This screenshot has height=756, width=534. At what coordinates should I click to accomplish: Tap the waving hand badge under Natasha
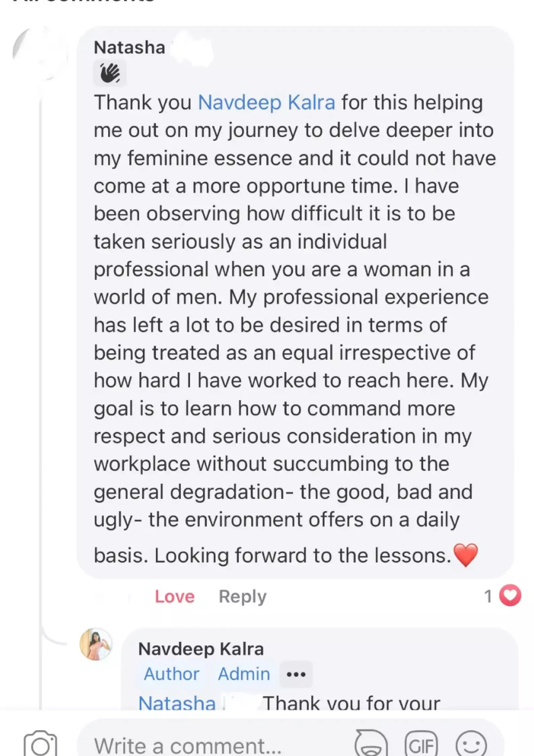coord(110,73)
